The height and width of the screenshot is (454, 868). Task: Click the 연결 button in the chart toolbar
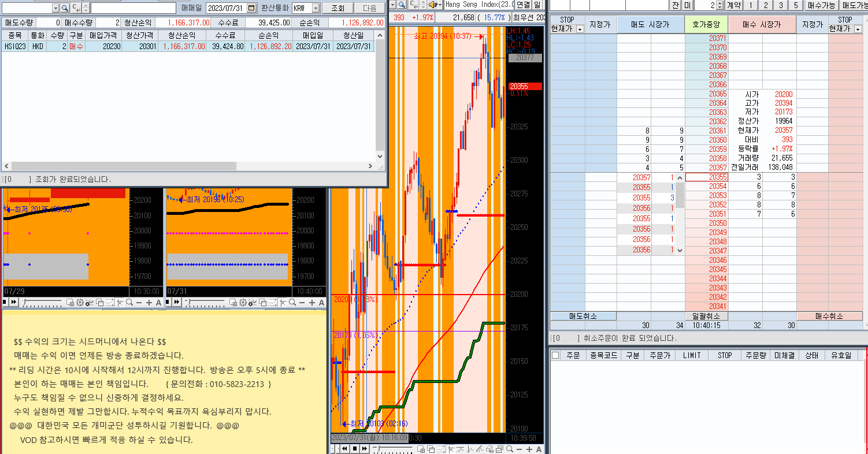(x=522, y=5)
